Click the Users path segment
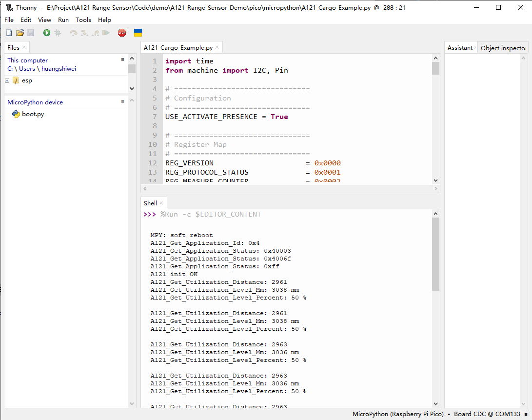The height and width of the screenshot is (420, 532). [x=27, y=69]
